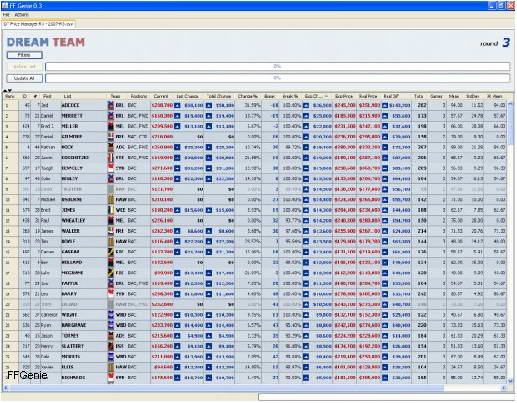The height and width of the screenshot is (403, 517).
Task: Click the jersey icon in WHEATLEY row
Action: (111, 220)
